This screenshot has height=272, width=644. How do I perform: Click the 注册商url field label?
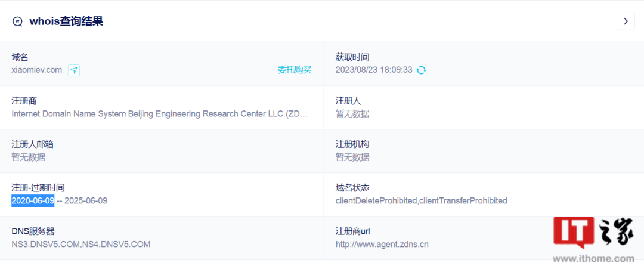pyautogui.click(x=353, y=231)
